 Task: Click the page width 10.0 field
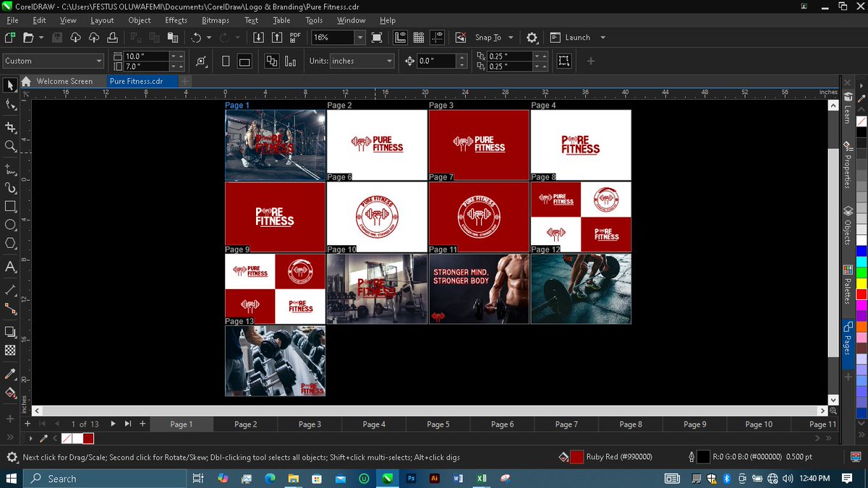147,56
